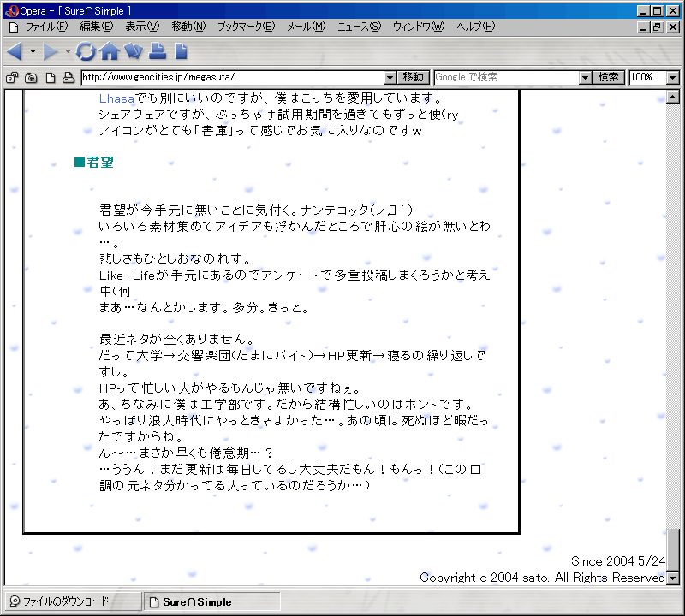Open the ブックマーク(B) menu
The height and width of the screenshot is (616, 685).
247,27
